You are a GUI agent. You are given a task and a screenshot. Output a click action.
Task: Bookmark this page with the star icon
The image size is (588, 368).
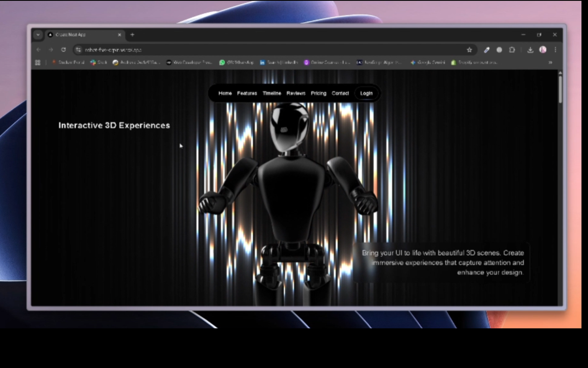(x=469, y=50)
